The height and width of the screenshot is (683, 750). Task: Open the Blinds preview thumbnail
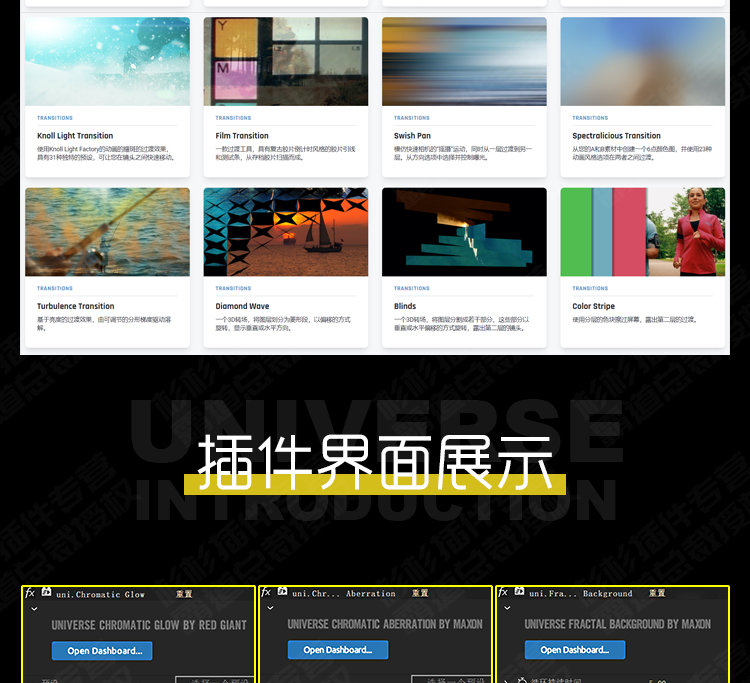[x=464, y=232]
